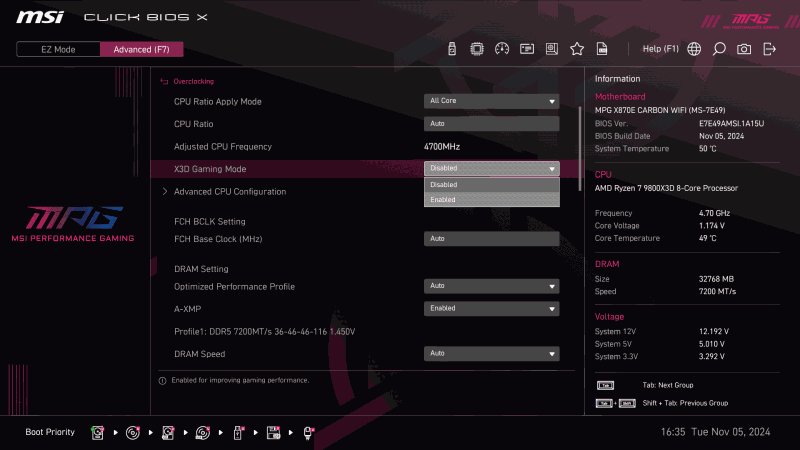This screenshot has height=450, width=800.
Task: Click AMD Ryzen 7 9800X3D processor name
Action: click(666, 188)
